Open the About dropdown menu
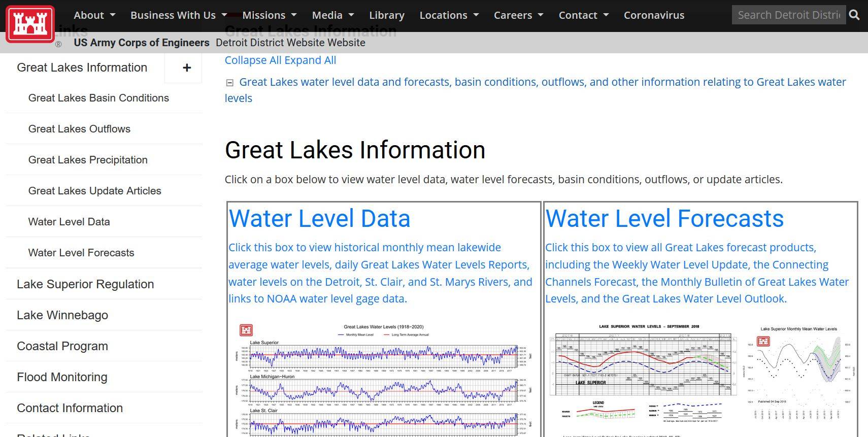Viewport: 868px width, 437px height. click(x=94, y=15)
